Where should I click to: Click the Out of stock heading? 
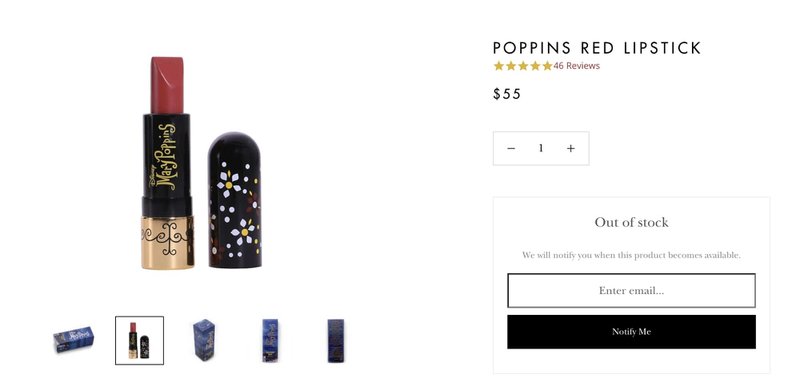click(631, 222)
